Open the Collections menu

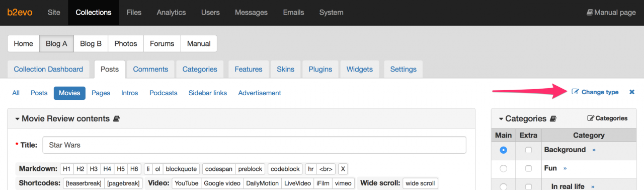[x=94, y=13]
